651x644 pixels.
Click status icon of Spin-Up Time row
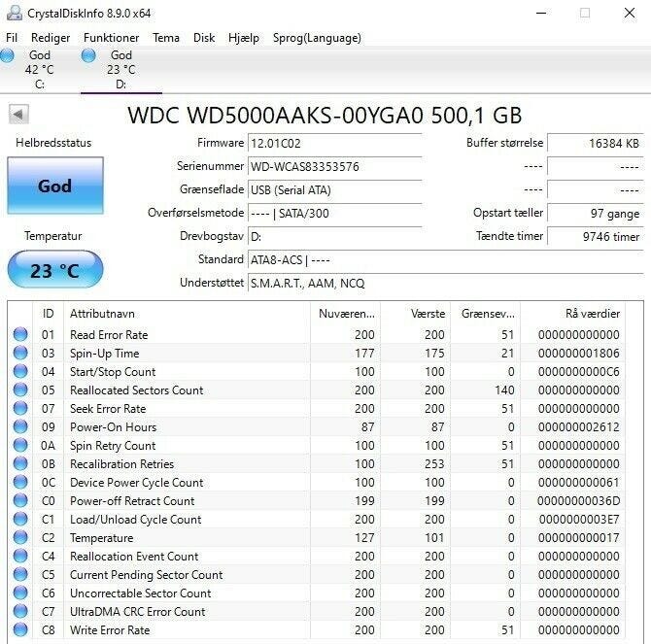20,354
